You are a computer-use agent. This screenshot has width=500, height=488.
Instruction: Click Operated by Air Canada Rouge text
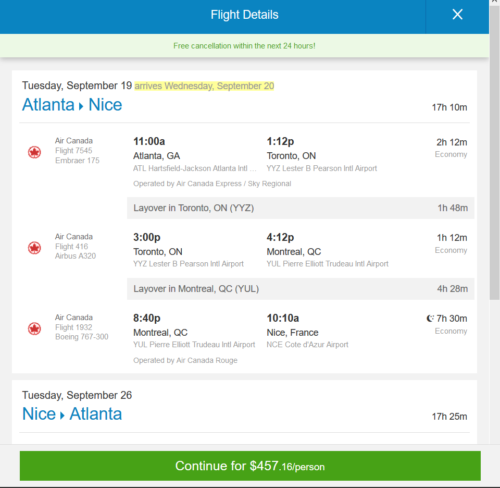pos(185,360)
